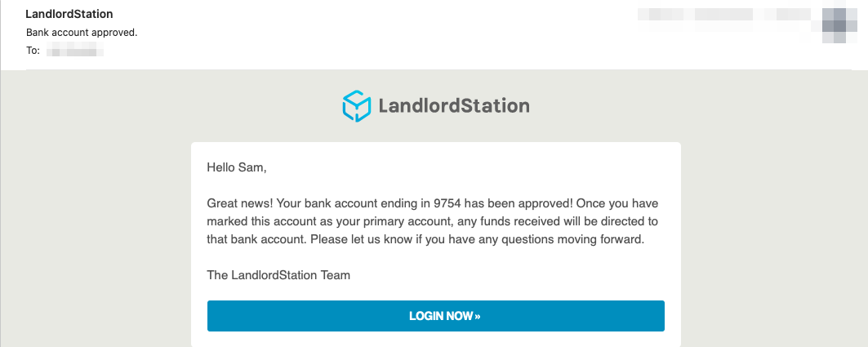Screen dimensions: 868x347
Task: Click the blue LandlordStation cube logo icon
Action: click(x=357, y=105)
